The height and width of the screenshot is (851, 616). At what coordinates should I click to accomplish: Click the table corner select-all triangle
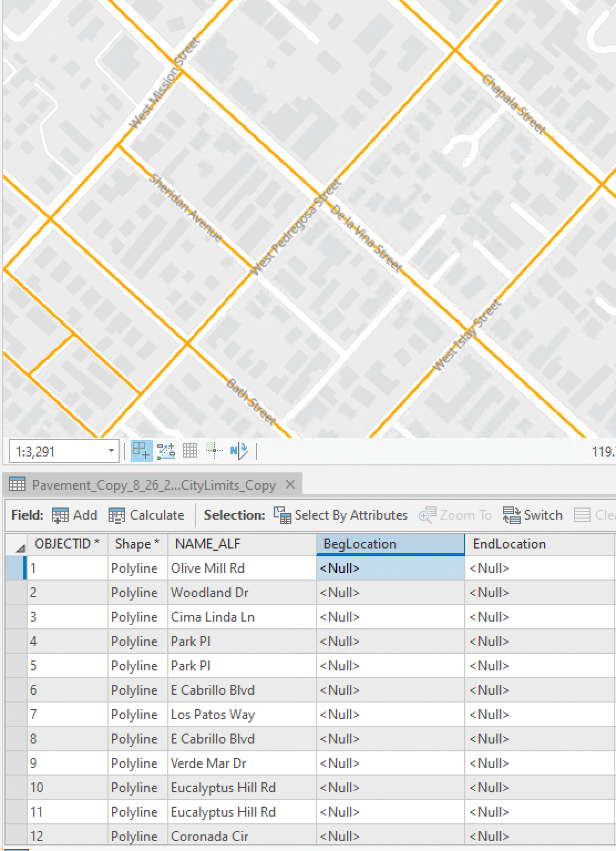20,548
